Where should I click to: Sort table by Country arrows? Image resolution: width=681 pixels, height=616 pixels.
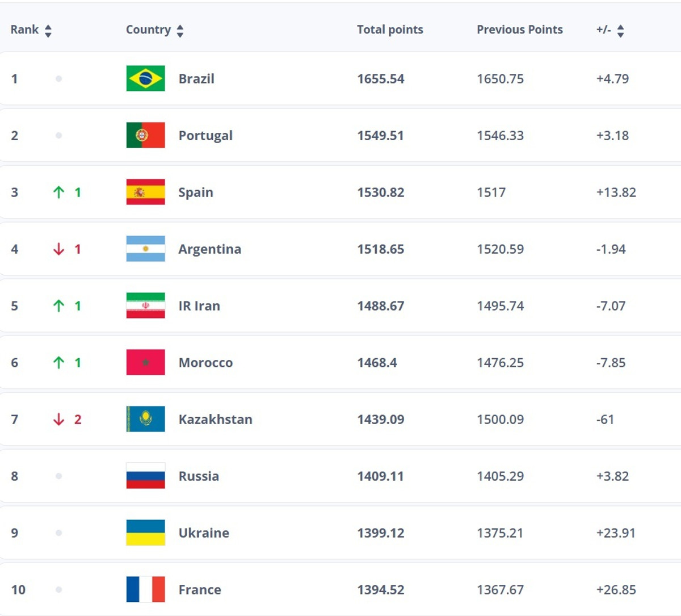[180, 31]
